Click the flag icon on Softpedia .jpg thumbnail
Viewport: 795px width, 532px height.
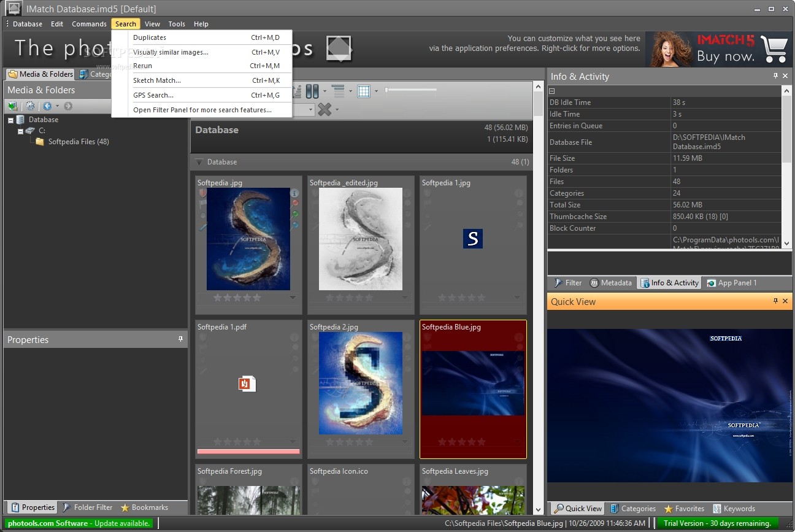pyautogui.click(x=202, y=204)
